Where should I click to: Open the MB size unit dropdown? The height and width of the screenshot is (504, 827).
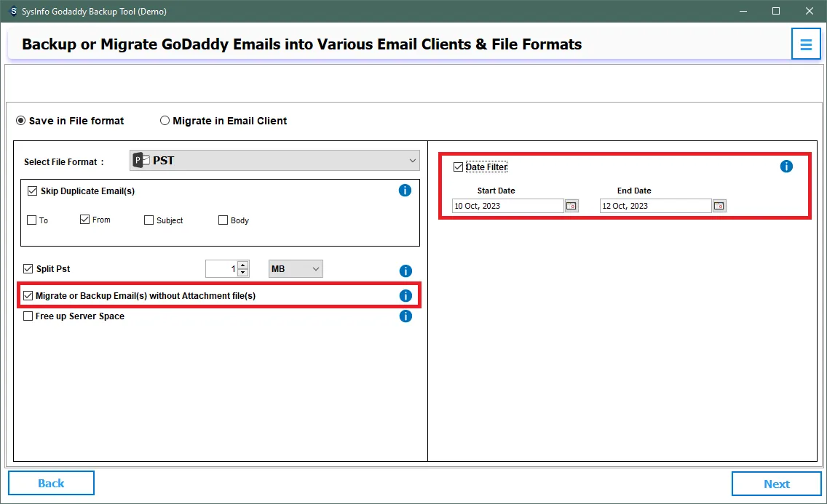tap(296, 268)
